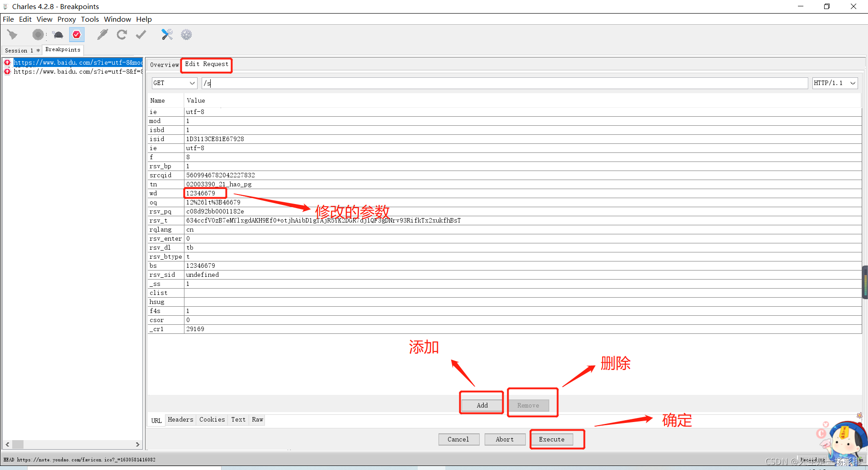Click the left scroll arrow in request list
Viewport: 868px width, 470px height.
pyautogui.click(x=8, y=445)
